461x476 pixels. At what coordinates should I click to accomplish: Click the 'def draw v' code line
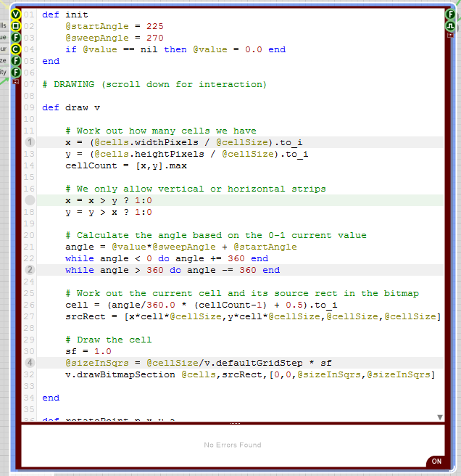(71, 107)
